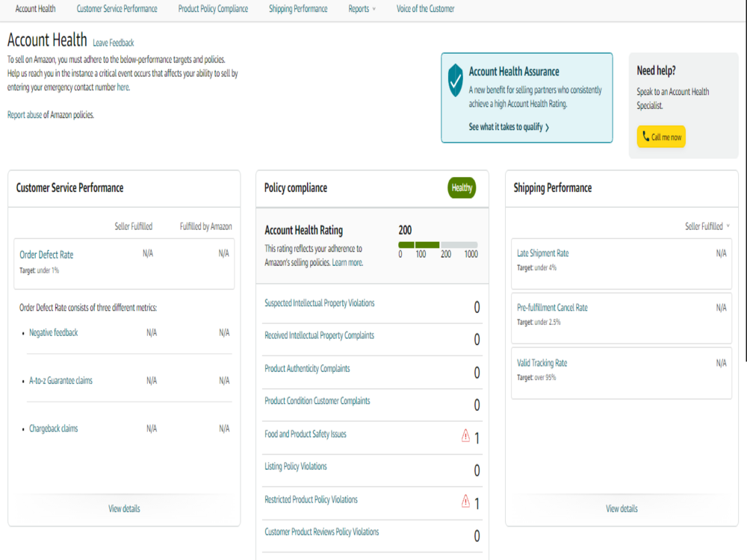Click Product Authenticity Complaints link
747x560 pixels.
pyautogui.click(x=307, y=369)
